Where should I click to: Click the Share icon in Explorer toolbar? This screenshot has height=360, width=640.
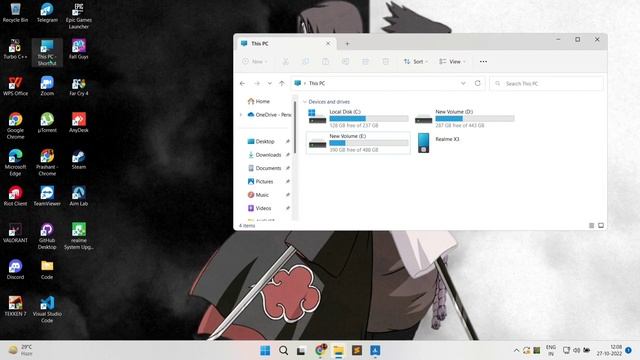(365, 62)
